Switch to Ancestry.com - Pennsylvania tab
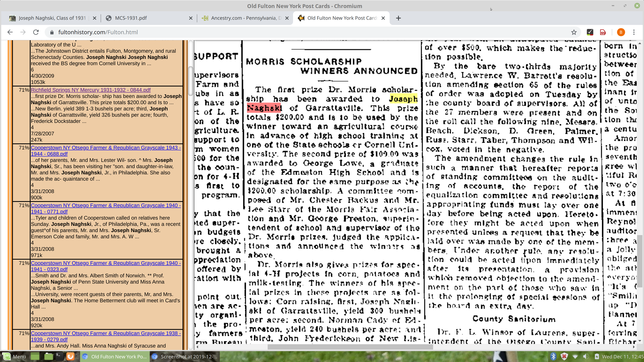The image size is (644, 362). coord(245,18)
